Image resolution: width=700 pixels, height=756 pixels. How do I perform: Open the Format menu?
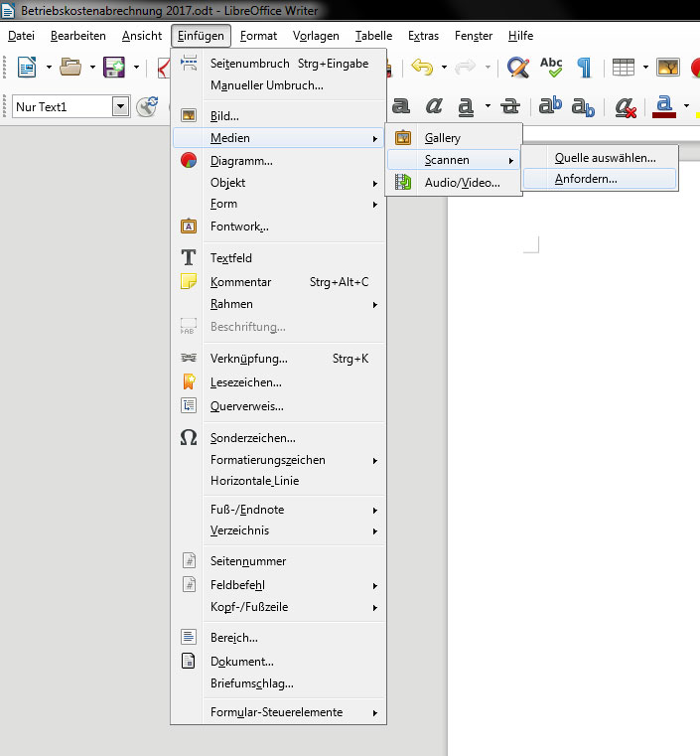pos(258,36)
